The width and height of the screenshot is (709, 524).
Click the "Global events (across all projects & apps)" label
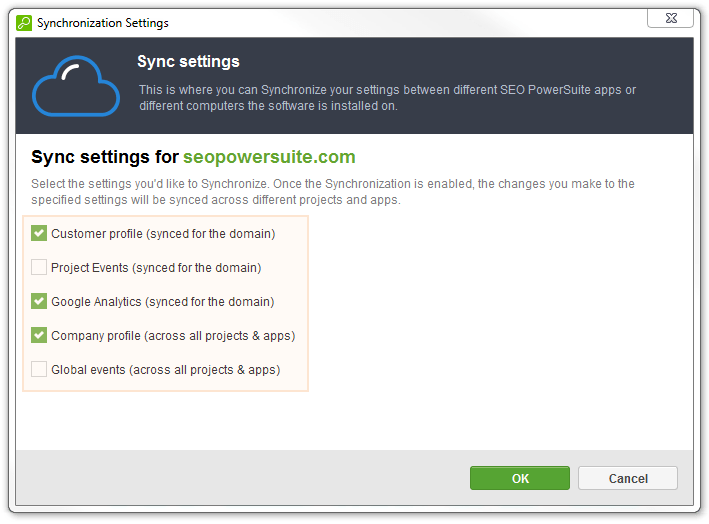tap(165, 369)
